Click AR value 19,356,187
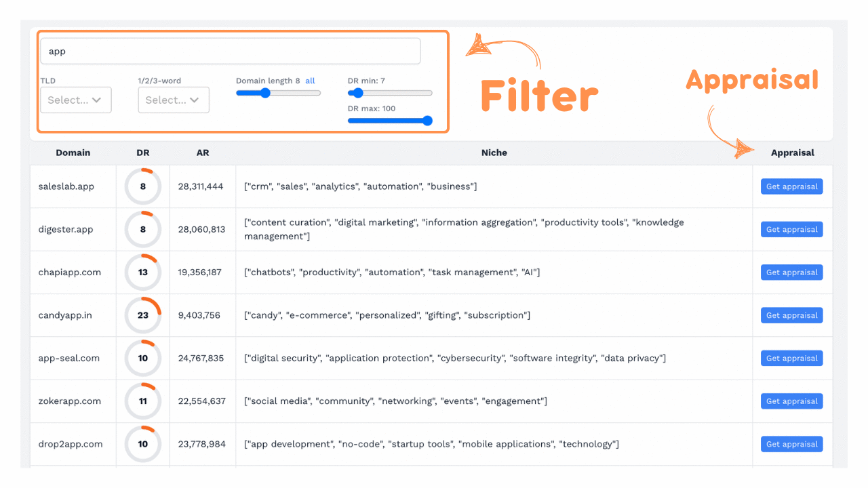Image resolution: width=868 pixels, height=488 pixels. (199, 272)
